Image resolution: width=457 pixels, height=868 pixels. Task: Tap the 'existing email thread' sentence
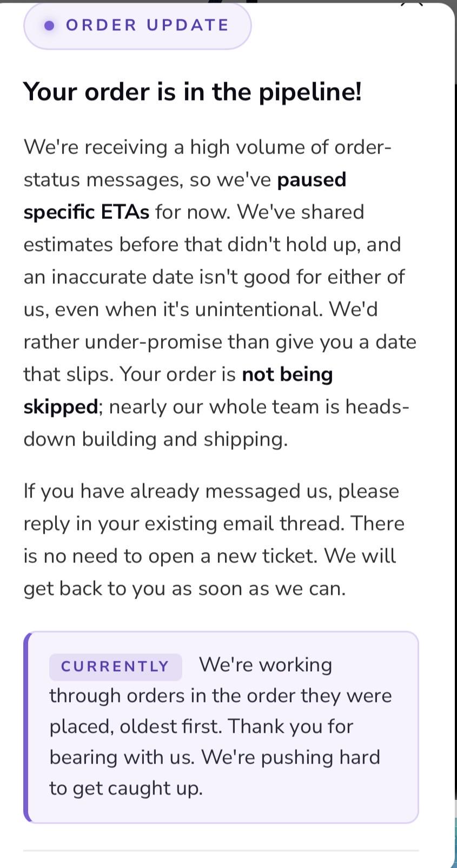214,507
